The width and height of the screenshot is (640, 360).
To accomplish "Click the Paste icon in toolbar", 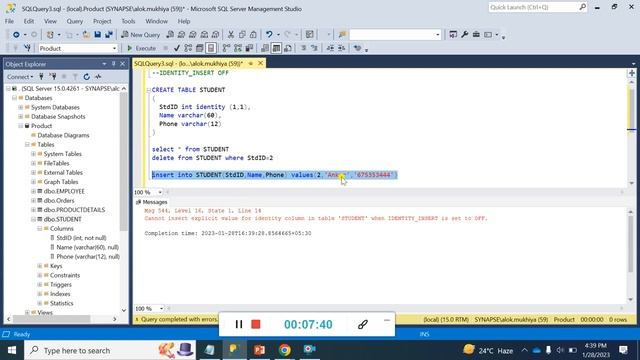I will click(x=253, y=35).
